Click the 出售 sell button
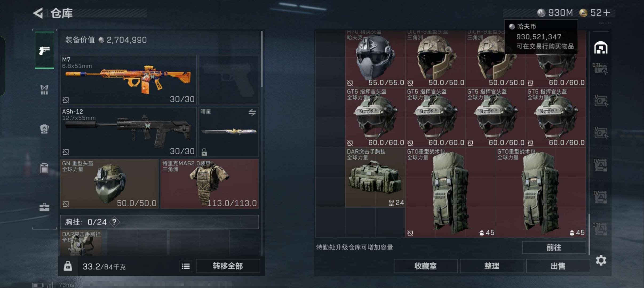 pyautogui.click(x=558, y=266)
